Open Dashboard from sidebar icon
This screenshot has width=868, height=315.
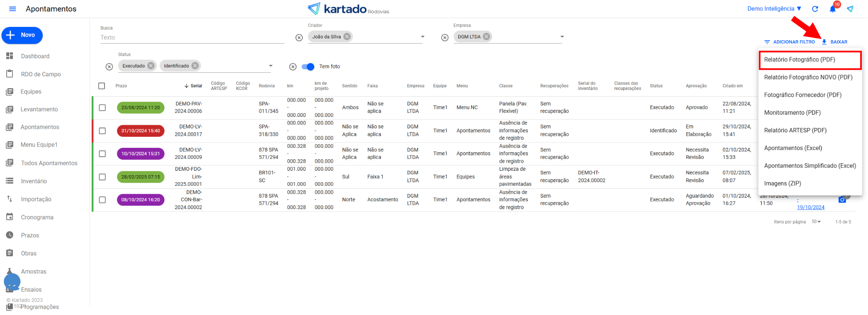(x=10, y=56)
